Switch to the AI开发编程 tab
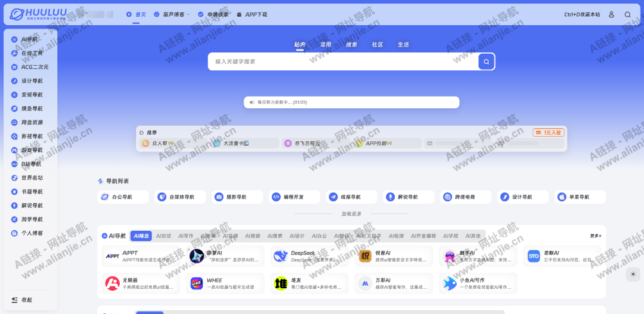The height and width of the screenshot is (314, 644). (x=424, y=236)
